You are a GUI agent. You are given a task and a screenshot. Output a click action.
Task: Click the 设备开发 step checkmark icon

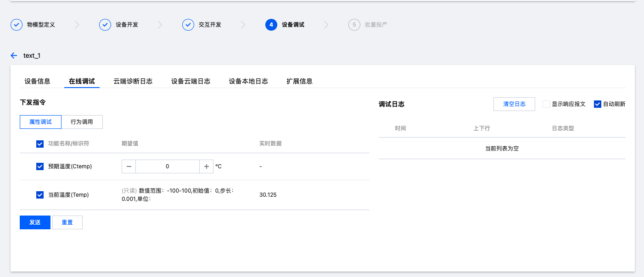pos(105,25)
